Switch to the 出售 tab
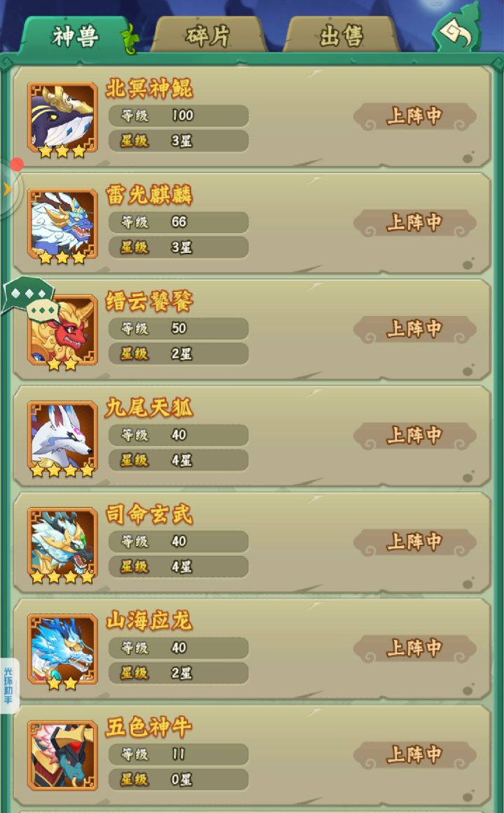 [341, 35]
